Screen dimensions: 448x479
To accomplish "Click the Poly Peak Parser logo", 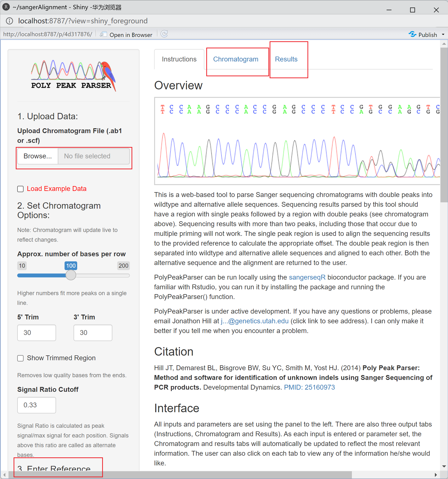I will click(x=73, y=75).
